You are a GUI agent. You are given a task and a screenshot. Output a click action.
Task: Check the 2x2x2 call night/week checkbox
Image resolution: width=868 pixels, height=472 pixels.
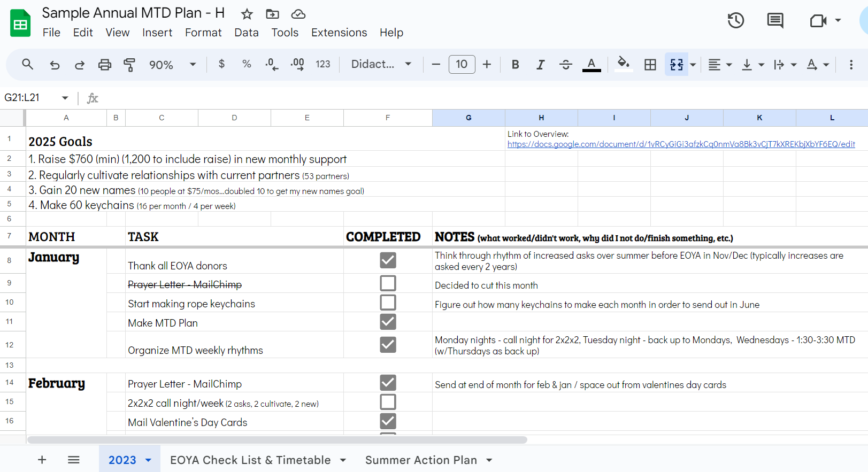[x=388, y=402]
